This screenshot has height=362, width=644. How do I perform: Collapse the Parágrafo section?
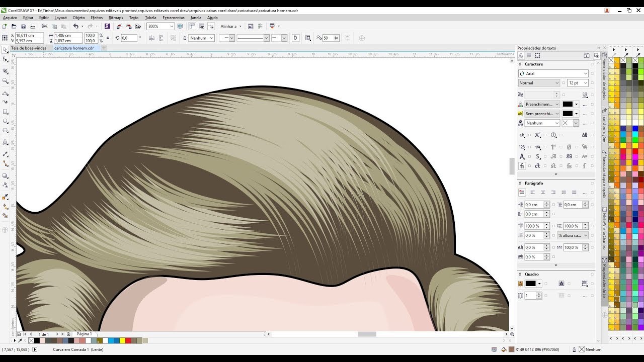tap(520, 184)
